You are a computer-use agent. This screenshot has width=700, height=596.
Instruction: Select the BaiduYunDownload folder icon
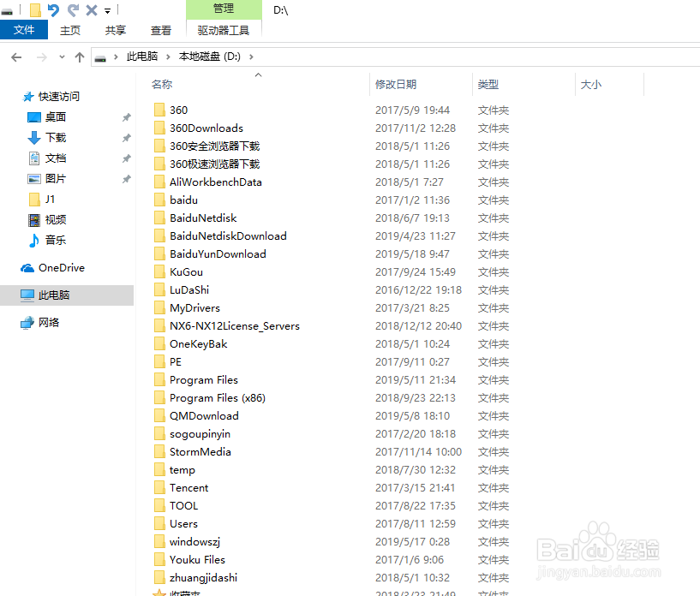[159, 253]
